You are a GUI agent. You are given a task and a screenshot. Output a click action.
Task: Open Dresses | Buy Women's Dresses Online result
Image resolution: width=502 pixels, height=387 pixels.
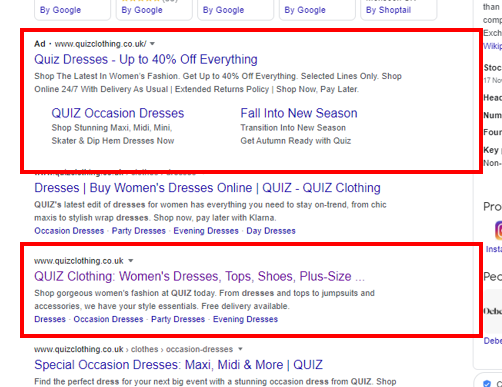point(207,188)
